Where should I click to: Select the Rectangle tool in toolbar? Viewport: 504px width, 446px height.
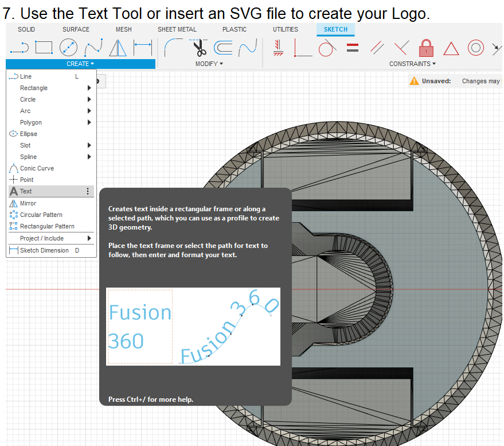coord(44,48)
